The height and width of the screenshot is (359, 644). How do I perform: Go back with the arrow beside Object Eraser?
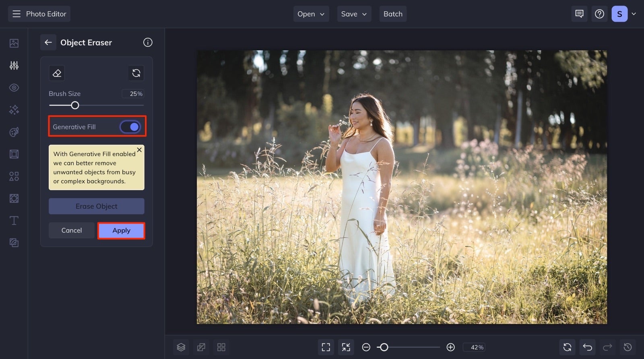pyautogui.click(x=48, y=42)
